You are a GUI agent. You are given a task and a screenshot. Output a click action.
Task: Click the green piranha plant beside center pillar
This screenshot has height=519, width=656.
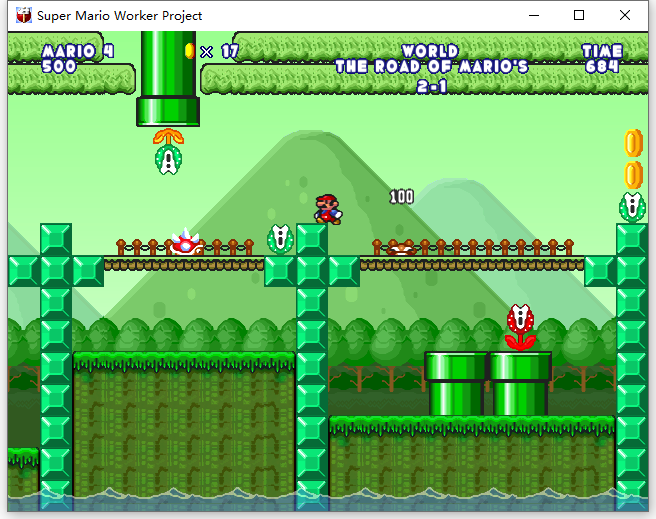(280, 239)
